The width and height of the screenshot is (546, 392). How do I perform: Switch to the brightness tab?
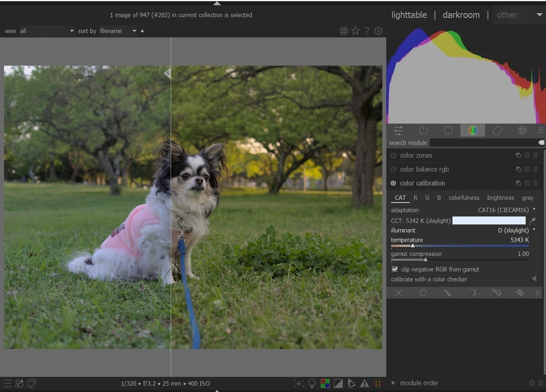tap(500, 198)
